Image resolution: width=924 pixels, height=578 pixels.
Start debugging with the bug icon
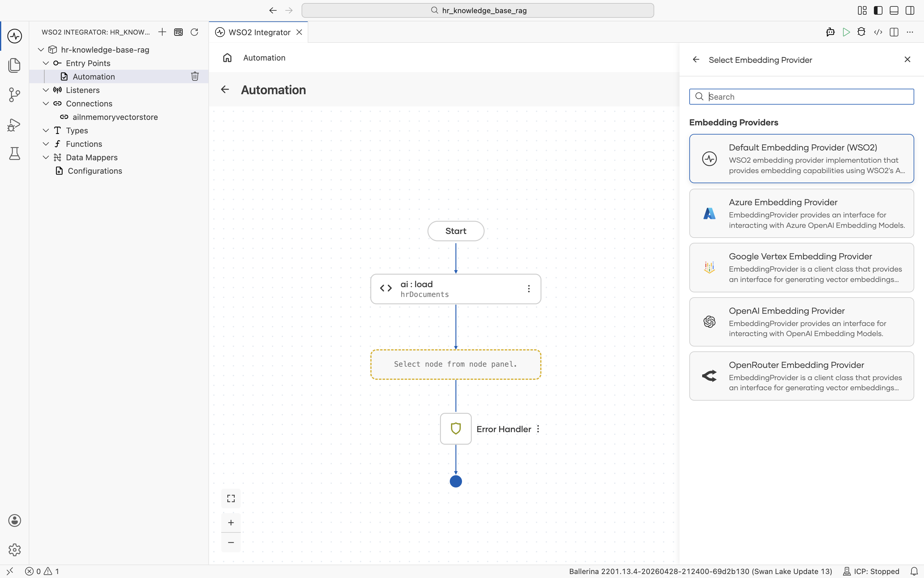(x=861, y=32)
